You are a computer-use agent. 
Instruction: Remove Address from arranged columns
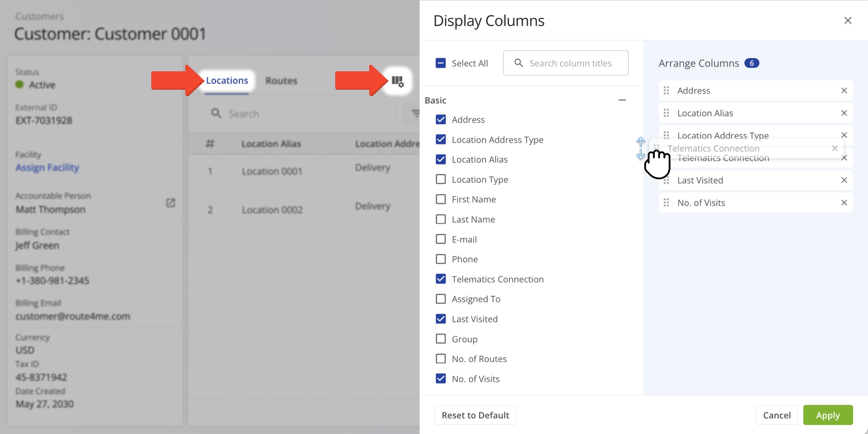(x=844, y=91)
